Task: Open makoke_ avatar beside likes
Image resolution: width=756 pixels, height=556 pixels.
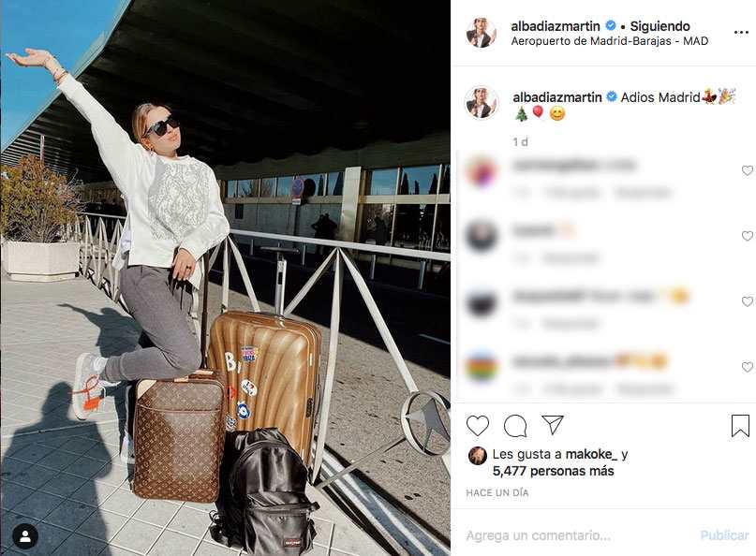Action: 478,455
